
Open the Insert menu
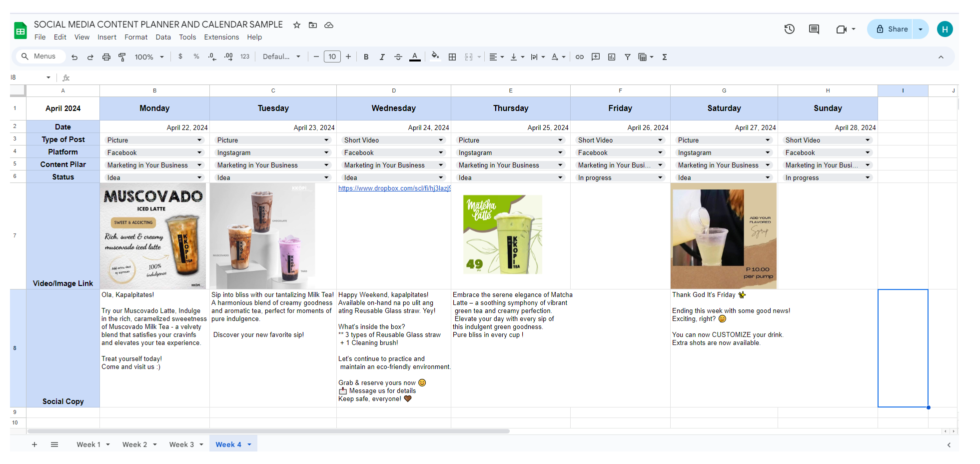tap(107, 37)
